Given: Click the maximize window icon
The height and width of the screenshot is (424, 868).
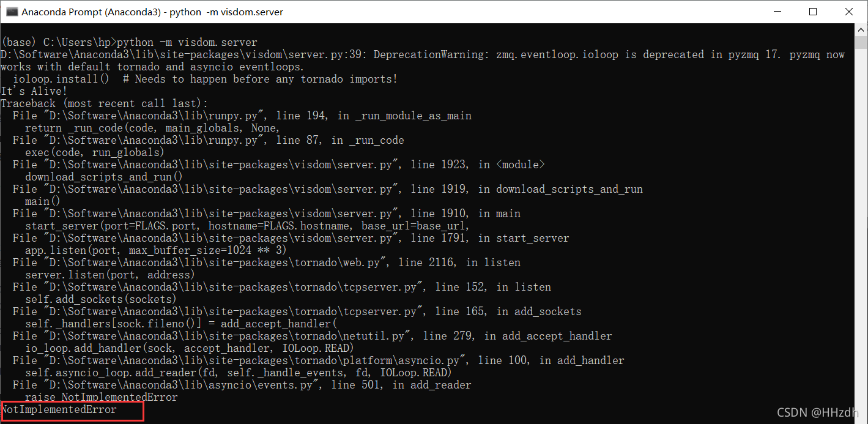Looking at the screenshot, I should pyautogui.click(x=812, y=11).
